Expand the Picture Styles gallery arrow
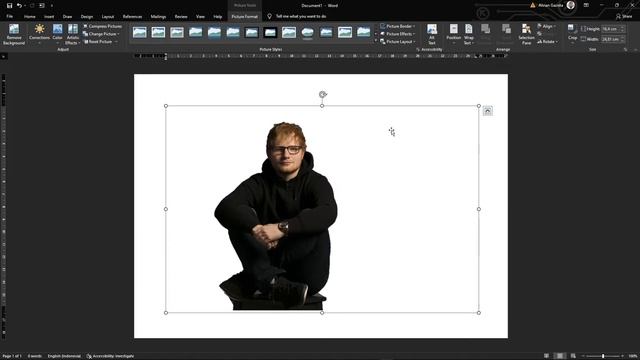The width and height of the screenshot is (640, 360). [x=376, y=41]
